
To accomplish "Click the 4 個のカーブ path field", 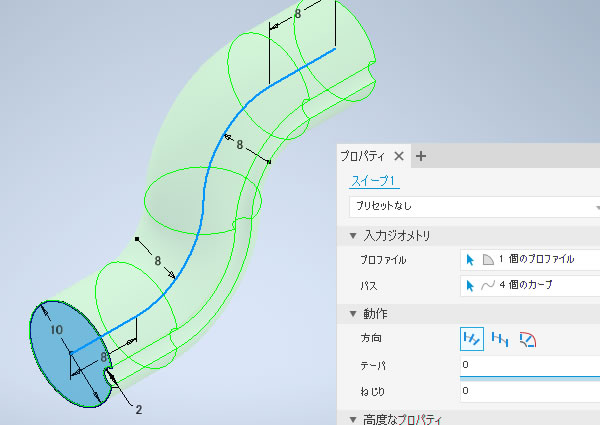I will pyautogui.click(x=530, y=286).
